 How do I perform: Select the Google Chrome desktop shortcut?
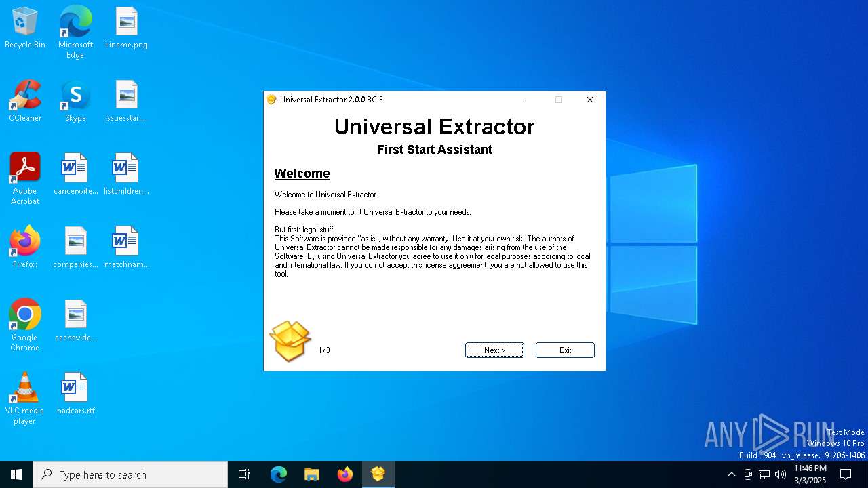click(x=25, y=325)
